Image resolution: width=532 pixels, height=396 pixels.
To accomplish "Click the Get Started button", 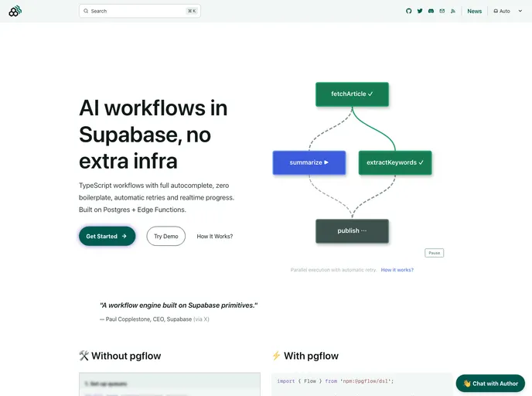I will coord(107,236).
